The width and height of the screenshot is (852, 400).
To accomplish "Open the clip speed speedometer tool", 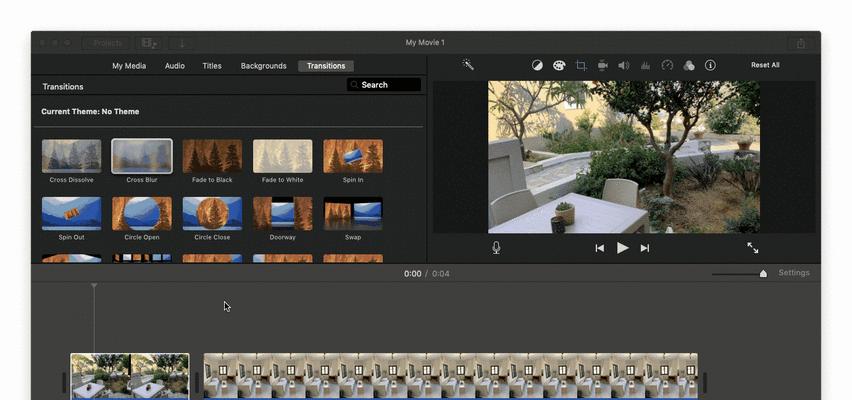I will coord(667,65).
